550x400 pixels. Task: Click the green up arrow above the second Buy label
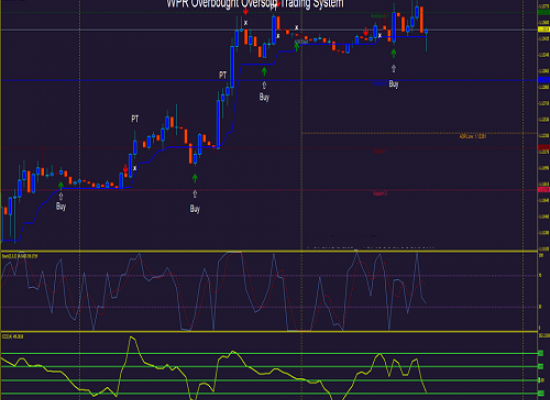pos(195,179)
